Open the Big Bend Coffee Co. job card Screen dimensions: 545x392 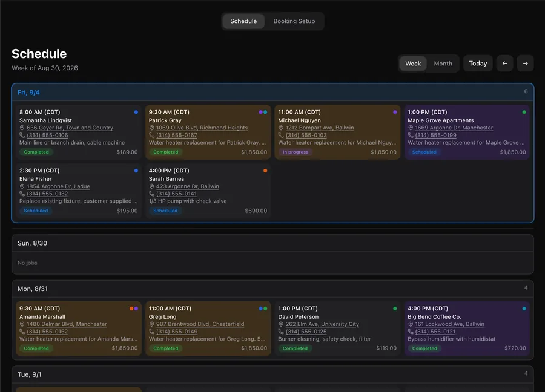[467, 328]
